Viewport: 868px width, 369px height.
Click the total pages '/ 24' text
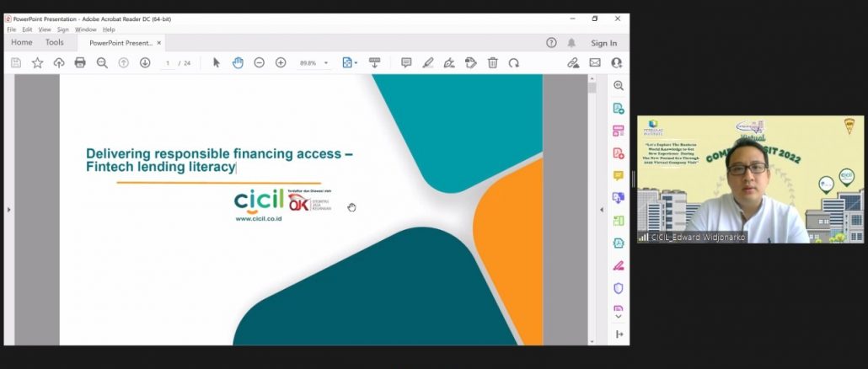185,63
